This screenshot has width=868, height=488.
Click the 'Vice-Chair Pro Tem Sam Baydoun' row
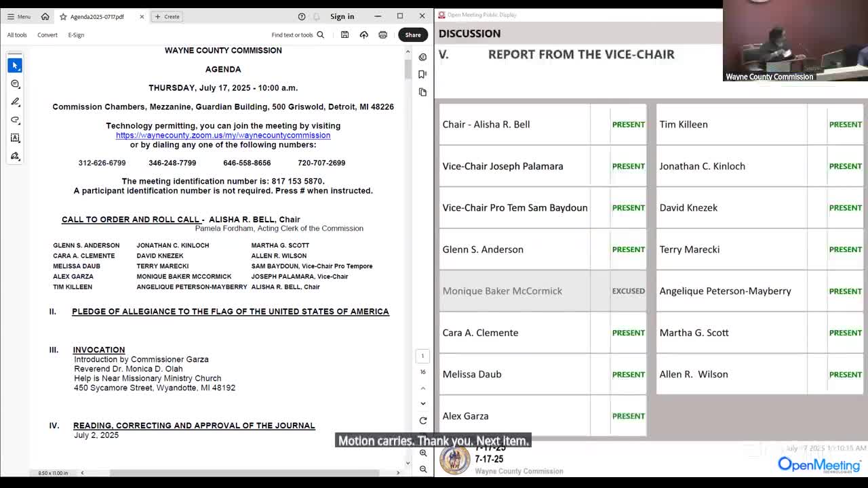542,207
